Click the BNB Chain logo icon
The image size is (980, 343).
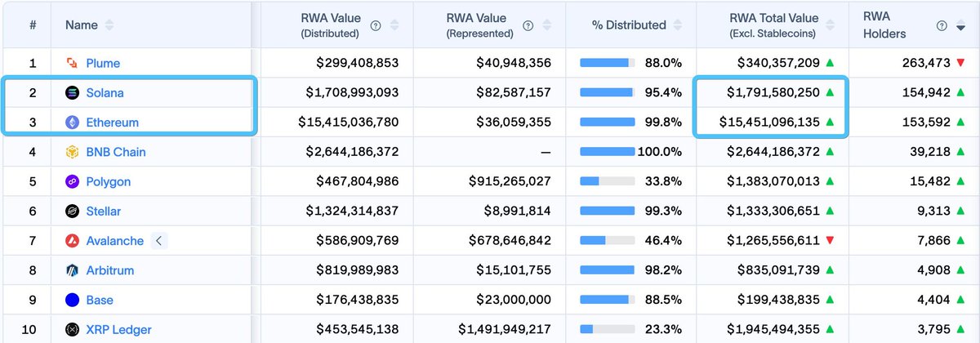72,152
